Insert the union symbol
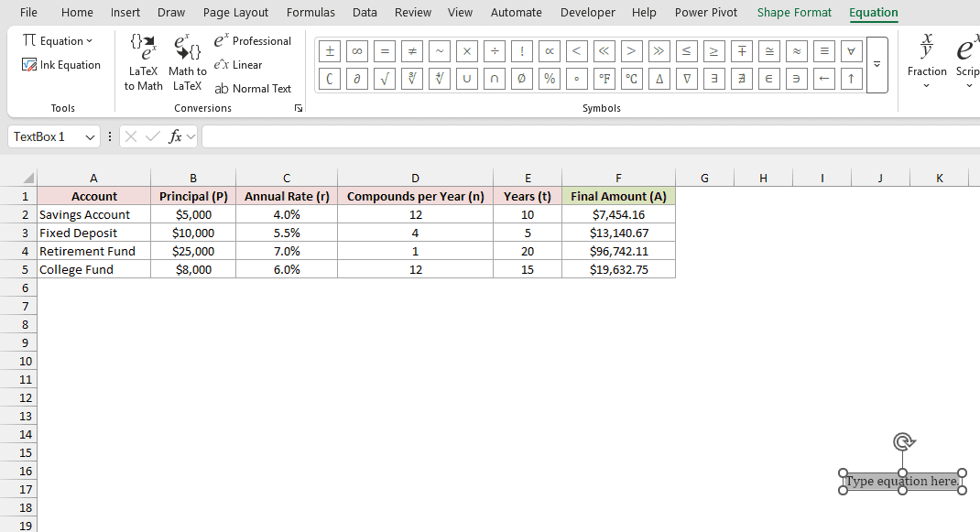 click(467, 79)
